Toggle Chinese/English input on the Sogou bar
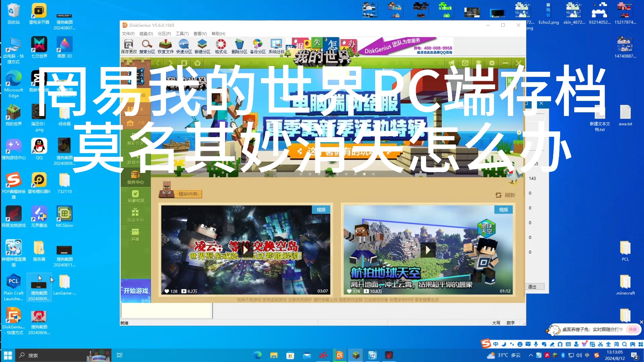This screenshot has height=362, width=644. coord(496,344)
